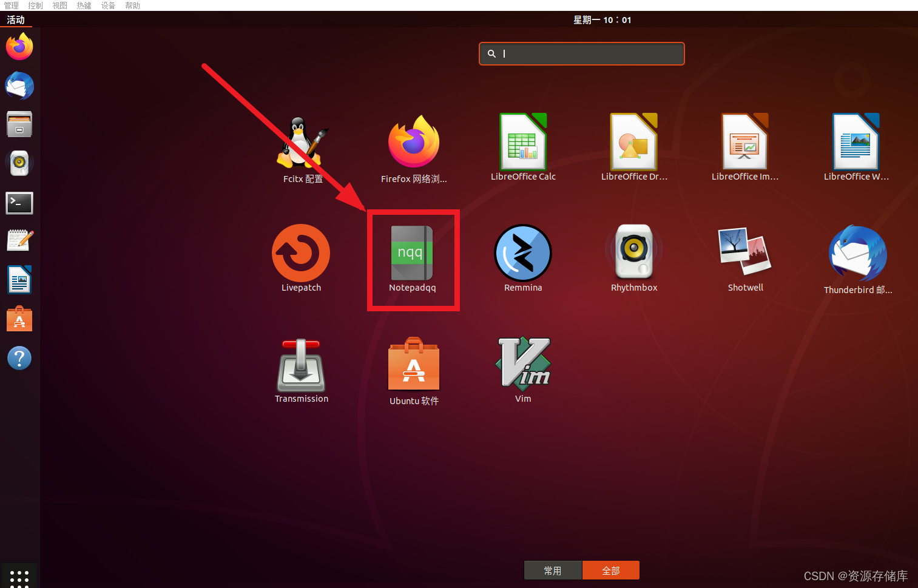Launch the Vim editor
The image size is (918, 588).
[x=523, y=364]
